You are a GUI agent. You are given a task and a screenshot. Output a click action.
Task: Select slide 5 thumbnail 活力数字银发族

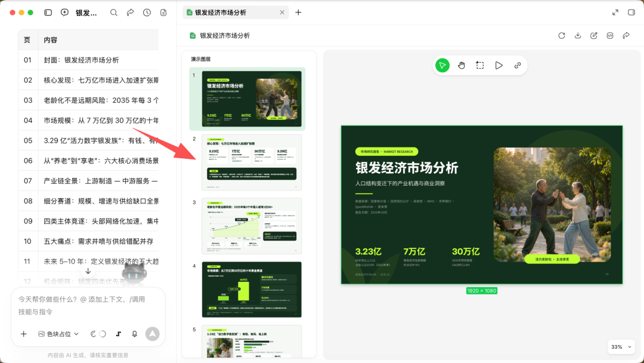tap(252, 342)
